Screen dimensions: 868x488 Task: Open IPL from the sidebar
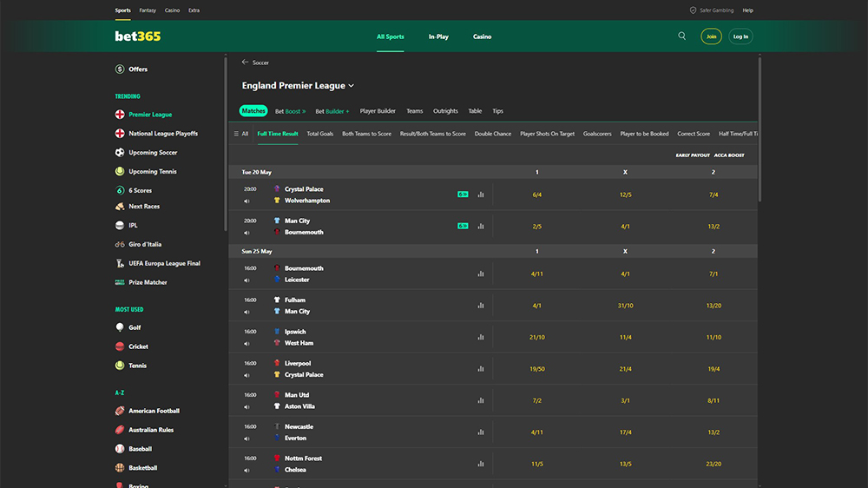(x=133, y=226)
